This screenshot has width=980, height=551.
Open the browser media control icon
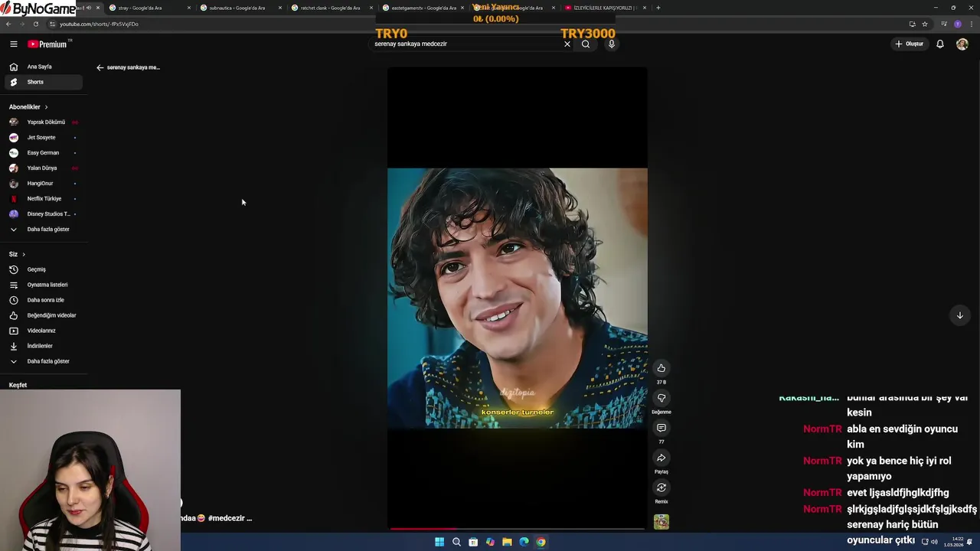(x=944, y=24)
